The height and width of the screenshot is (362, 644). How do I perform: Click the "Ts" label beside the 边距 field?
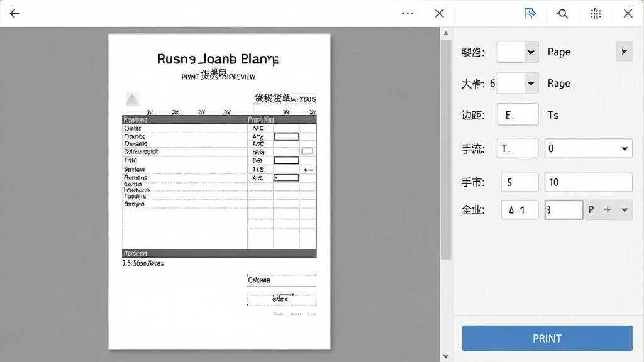point(553,115)
